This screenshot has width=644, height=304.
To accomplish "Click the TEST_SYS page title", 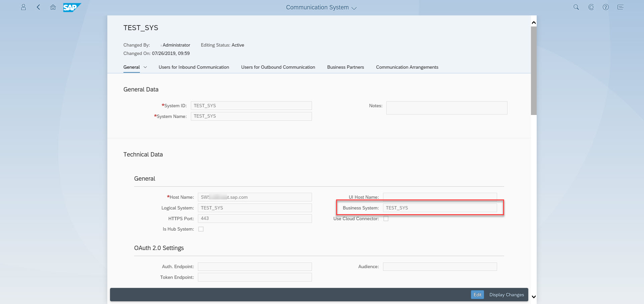I will point(141,28).
